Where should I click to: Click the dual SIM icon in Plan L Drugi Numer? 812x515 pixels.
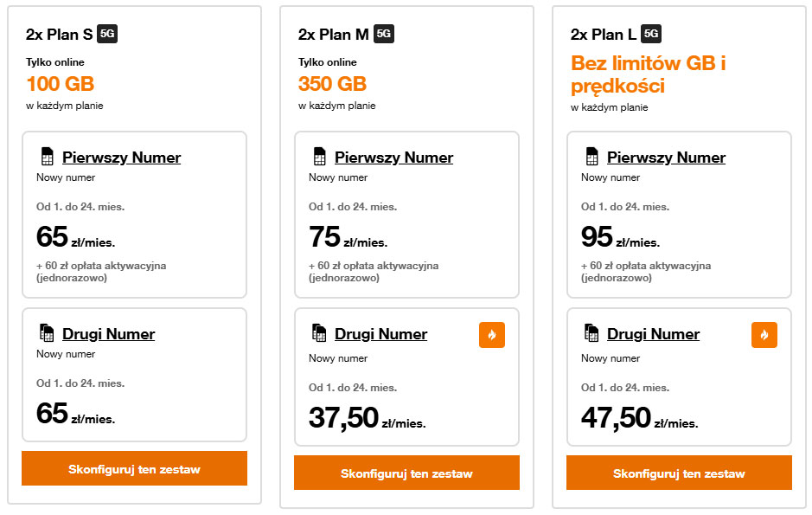pyautogui.click(x=591, y=333)
